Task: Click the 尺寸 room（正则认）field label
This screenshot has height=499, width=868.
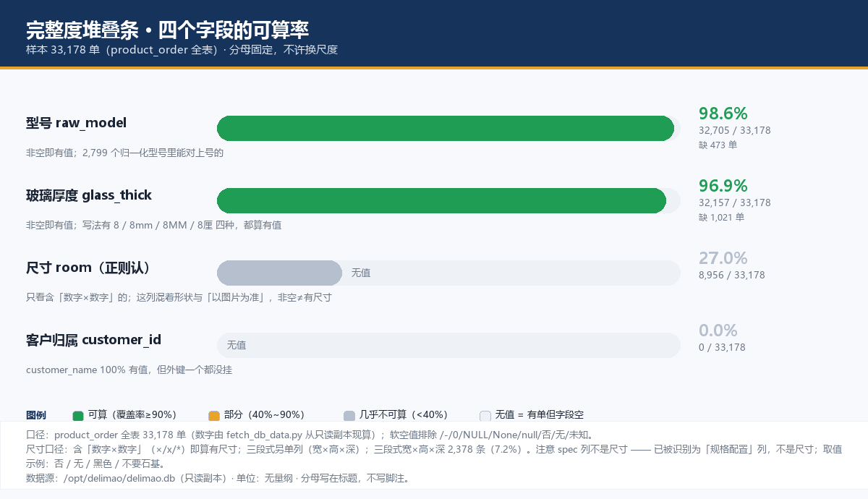Action: point(88,268)
